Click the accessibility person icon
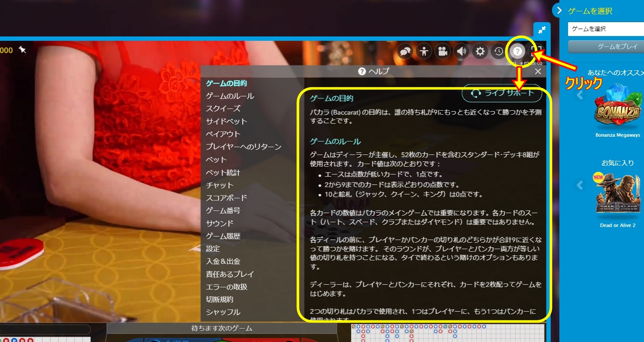 424,51
